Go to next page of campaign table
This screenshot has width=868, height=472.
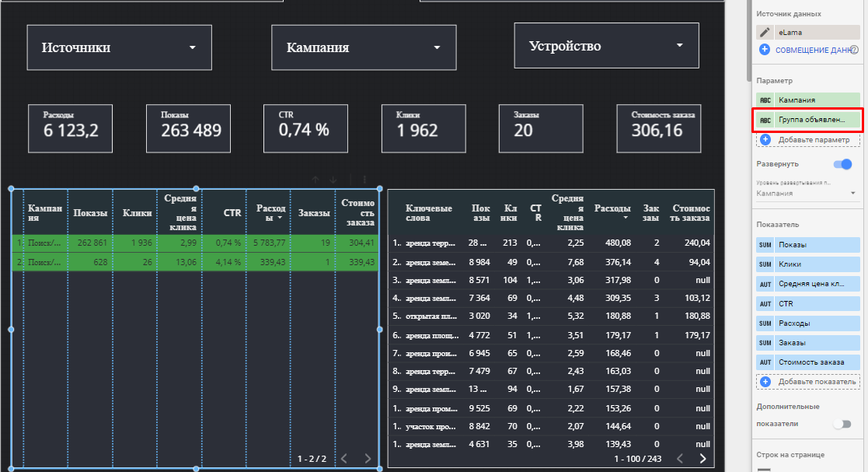pyautogui.click(x=368, y=459)
